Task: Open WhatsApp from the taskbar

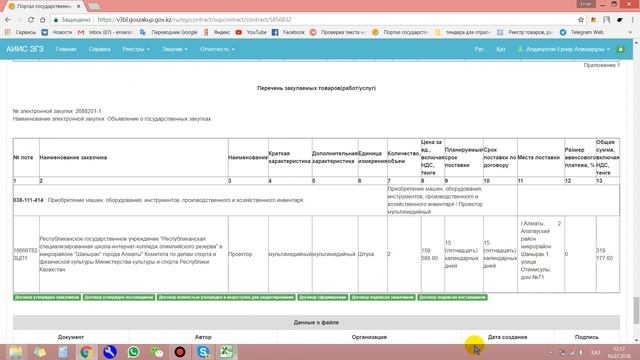Action: click(133, 352)
